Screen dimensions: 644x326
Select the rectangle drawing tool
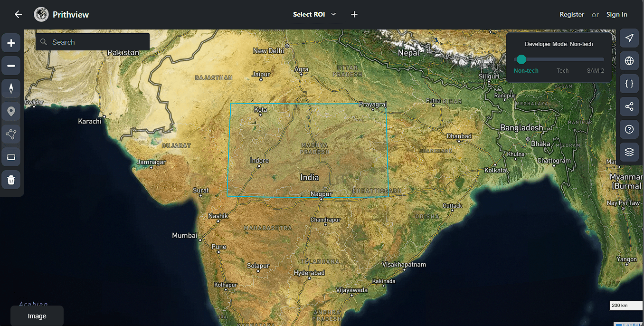(11, 157)
